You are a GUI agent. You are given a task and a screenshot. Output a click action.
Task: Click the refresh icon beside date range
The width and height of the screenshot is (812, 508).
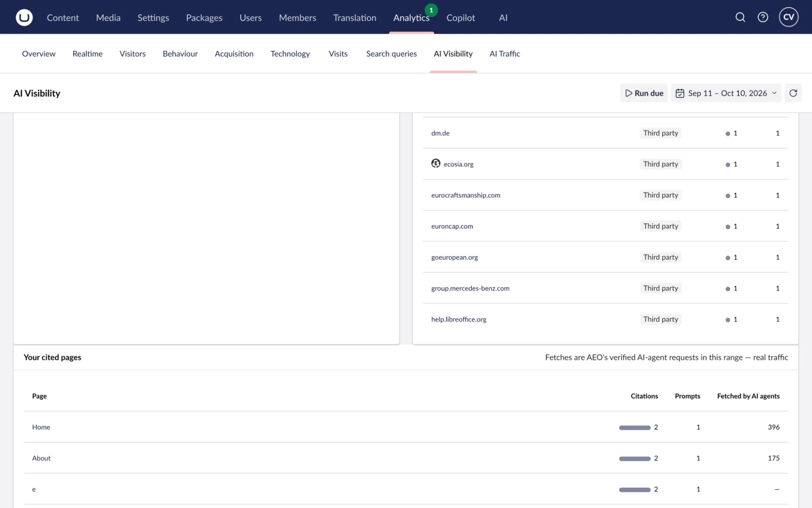coord(793,93)
